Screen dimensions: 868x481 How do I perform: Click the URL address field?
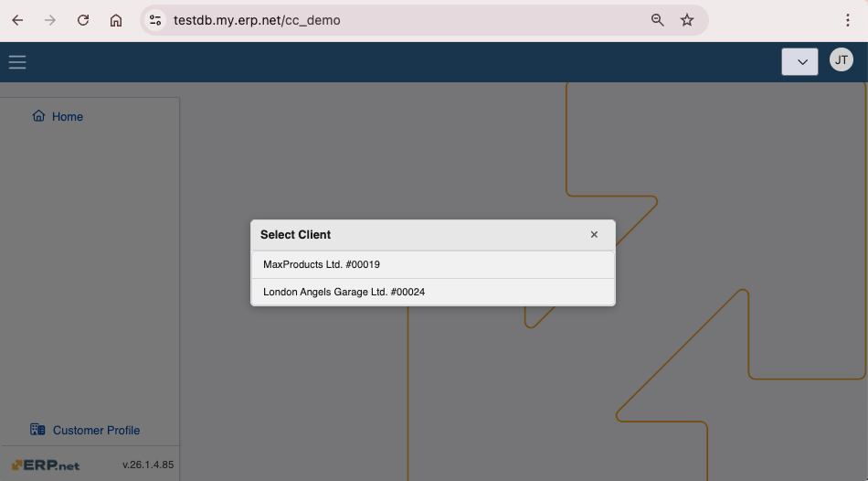click(x=402, y=20)
